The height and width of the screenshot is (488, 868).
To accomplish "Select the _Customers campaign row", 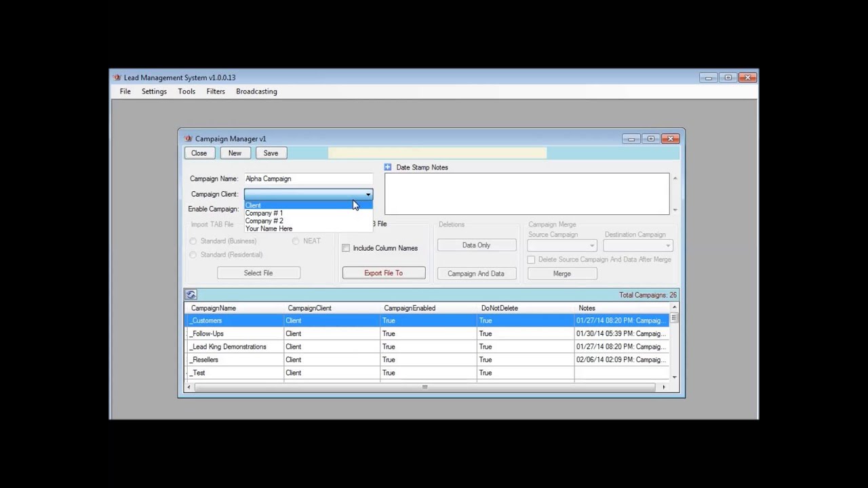I will (427, 321).
